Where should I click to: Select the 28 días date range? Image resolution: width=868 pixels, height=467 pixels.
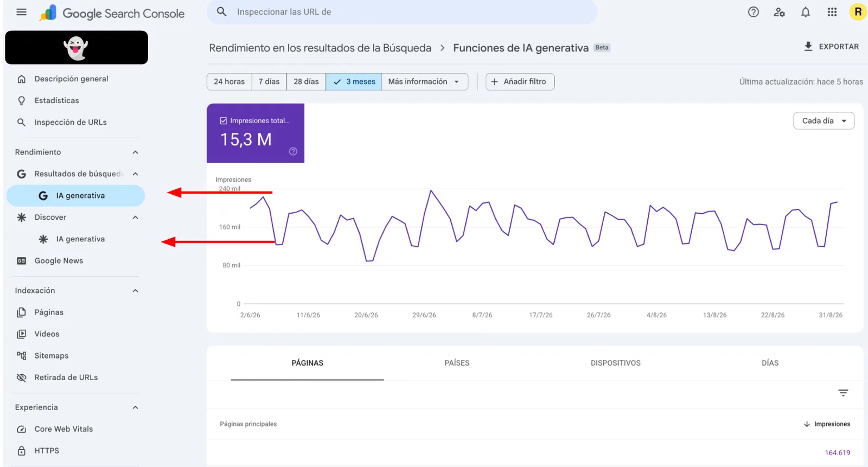click(306, 82)
